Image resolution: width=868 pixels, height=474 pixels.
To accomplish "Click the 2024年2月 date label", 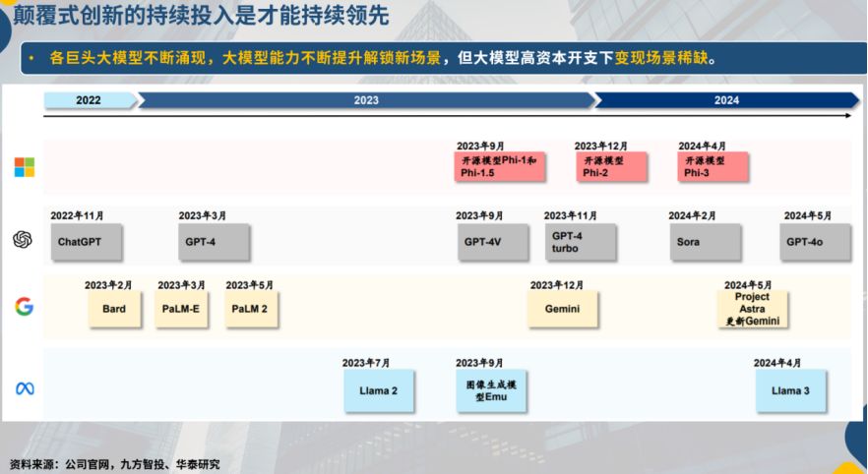I will 692,215.
